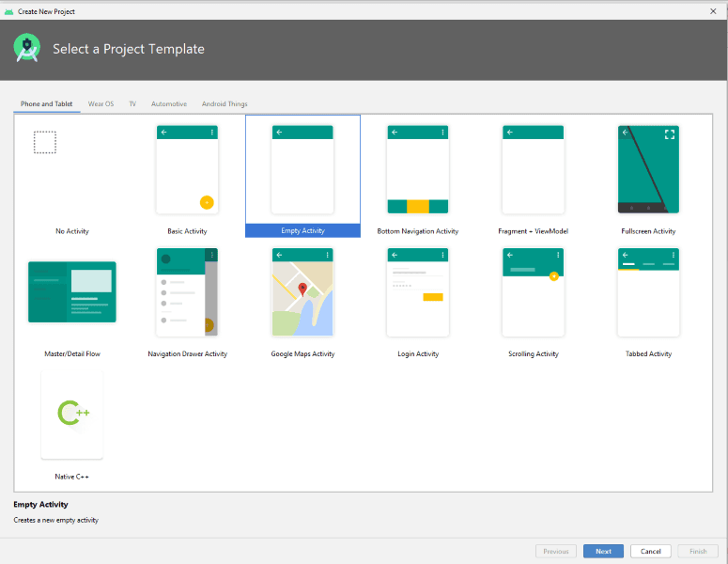Open the Android Things tab
This screenshot has width=728, height=564.
tap(225, 104)
